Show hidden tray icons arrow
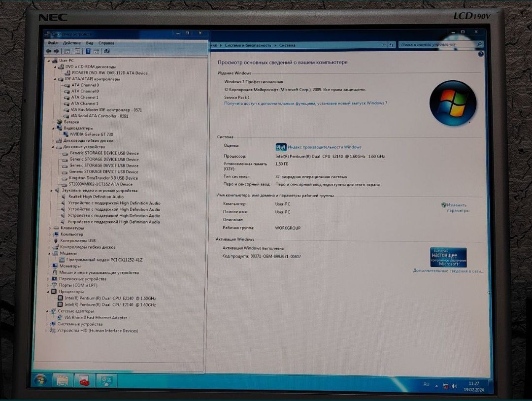Image resolution: width=532 pixels, height=401 pixels. pyautogui.click(x=436, y=385)
